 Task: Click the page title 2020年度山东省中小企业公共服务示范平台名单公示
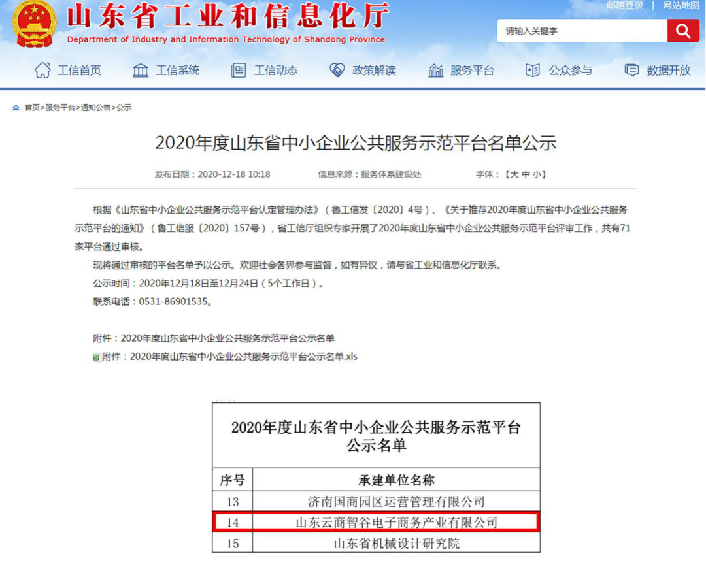tap(356, 143)
